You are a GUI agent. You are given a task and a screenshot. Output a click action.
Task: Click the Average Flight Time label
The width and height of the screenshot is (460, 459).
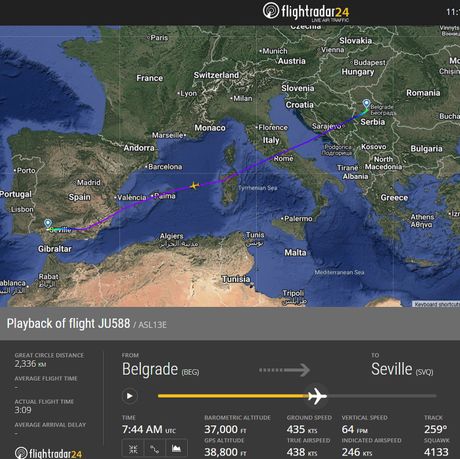click(46, 379)
